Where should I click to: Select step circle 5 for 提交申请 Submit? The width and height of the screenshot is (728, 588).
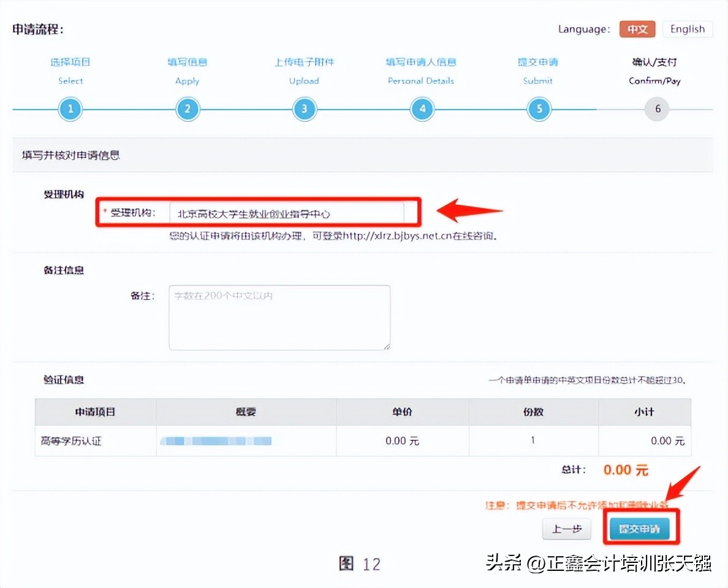click(x=539, y=108)
